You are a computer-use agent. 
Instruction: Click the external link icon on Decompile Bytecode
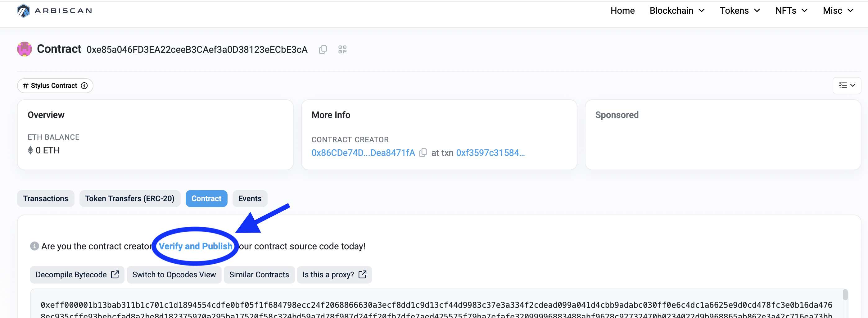tap(115, 275)
